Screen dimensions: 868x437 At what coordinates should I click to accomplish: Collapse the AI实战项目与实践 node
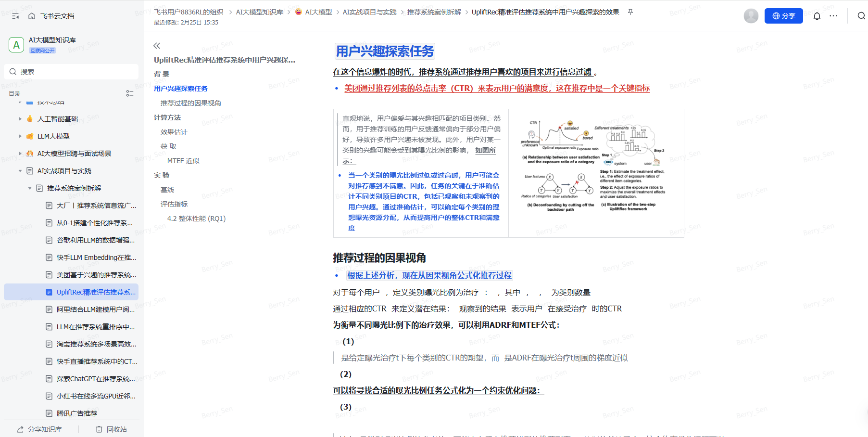click(20, 171)
